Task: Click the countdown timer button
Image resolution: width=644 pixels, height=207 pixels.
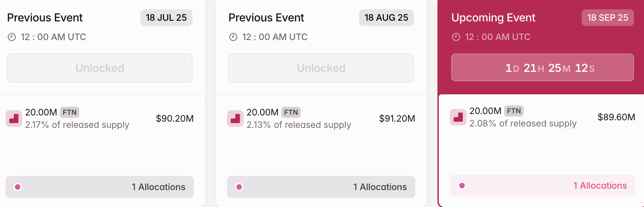Action: coord(543,67)
